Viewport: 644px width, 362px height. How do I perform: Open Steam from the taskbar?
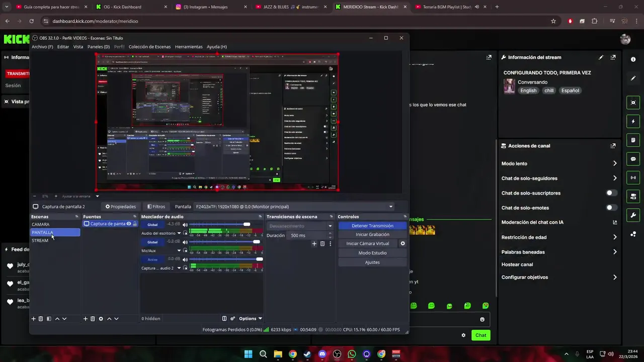[307, 354]
